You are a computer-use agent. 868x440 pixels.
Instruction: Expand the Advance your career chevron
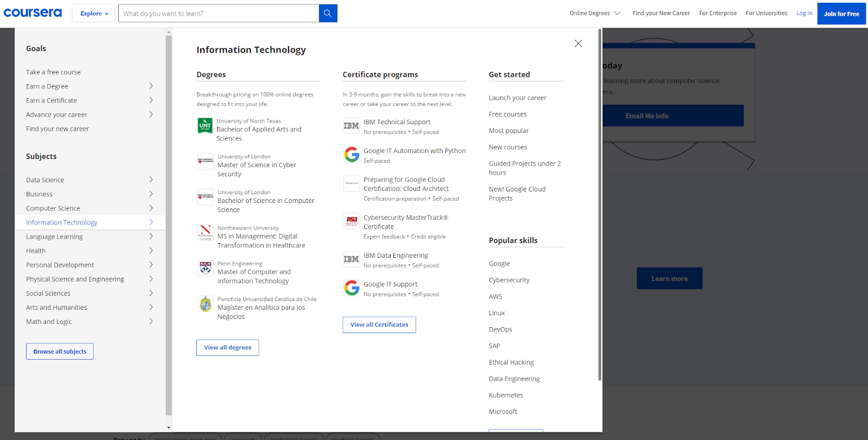[x=151, y=114]
